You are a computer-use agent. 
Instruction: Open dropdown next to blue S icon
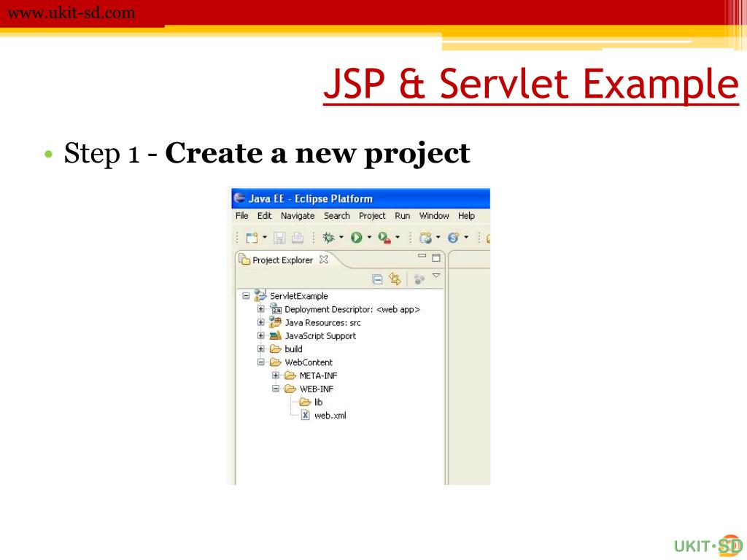pyautogui.click(x=466, y=237)
